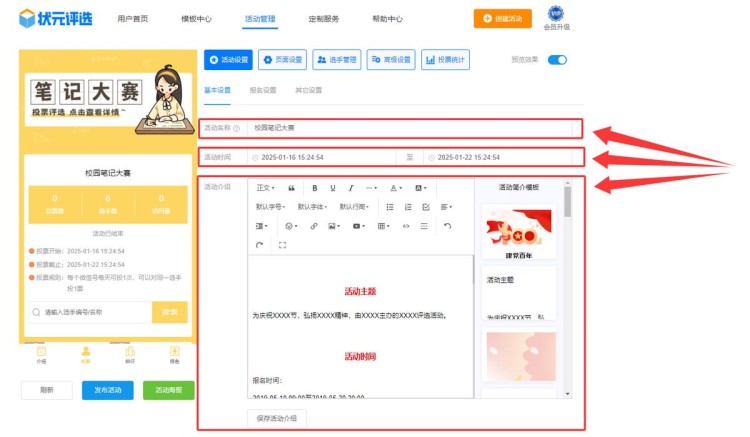Viewport: 750px width, 437px height.
Task: Click the 活动名称 input field
Action: click(x=412, y=128)
